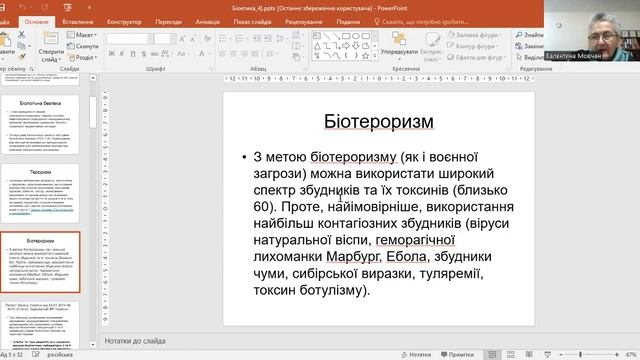Click bulleted list icon
Screen dimensions: 640x360
click(224, 39)
